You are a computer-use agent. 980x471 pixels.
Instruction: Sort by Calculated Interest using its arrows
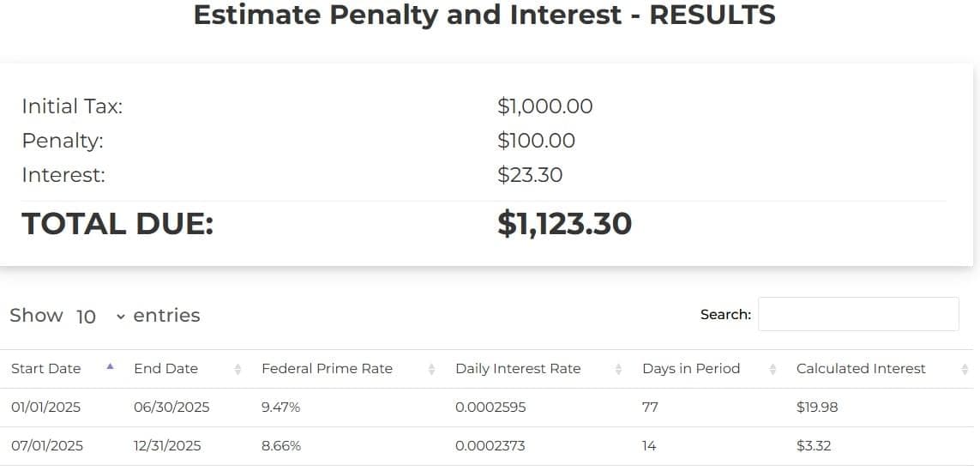click(x=965, y=369)
